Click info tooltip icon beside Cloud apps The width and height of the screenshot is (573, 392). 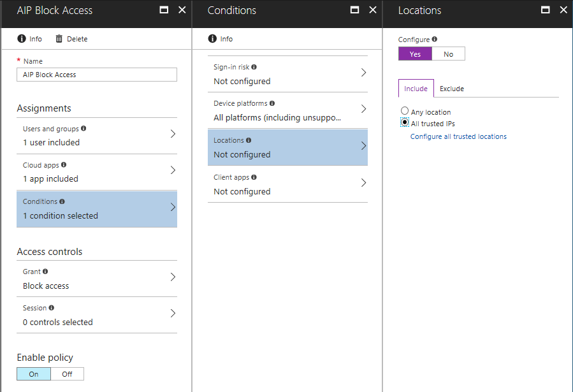pos(64,164)
